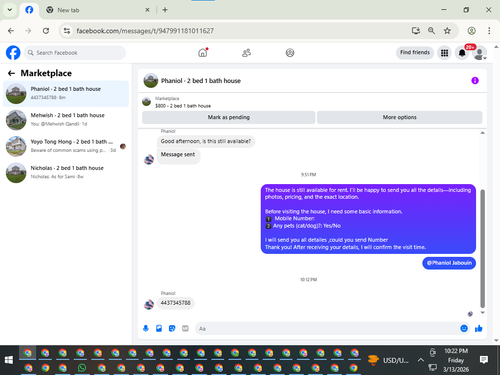The image size is (500, 375).
Task: Open the Mehwish 2 bed 1 bath house conversation
Action: click(66, 120)
